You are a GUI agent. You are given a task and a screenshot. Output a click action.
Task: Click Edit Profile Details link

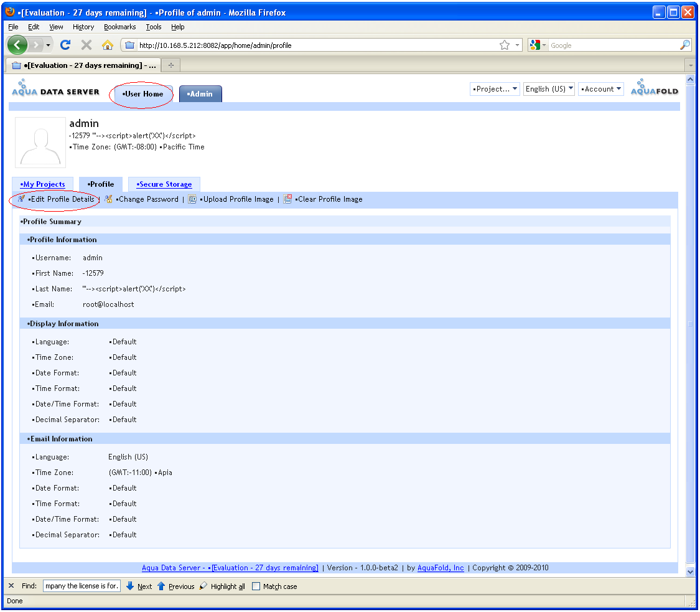61,199
